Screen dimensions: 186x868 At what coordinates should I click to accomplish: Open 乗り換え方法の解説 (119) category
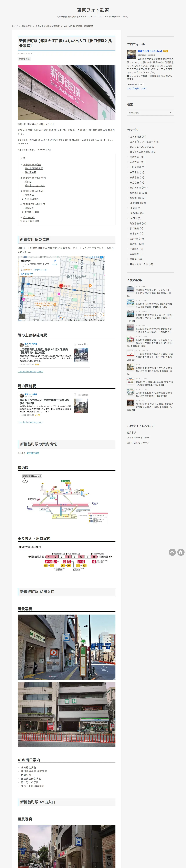click(x=143, y=152)
